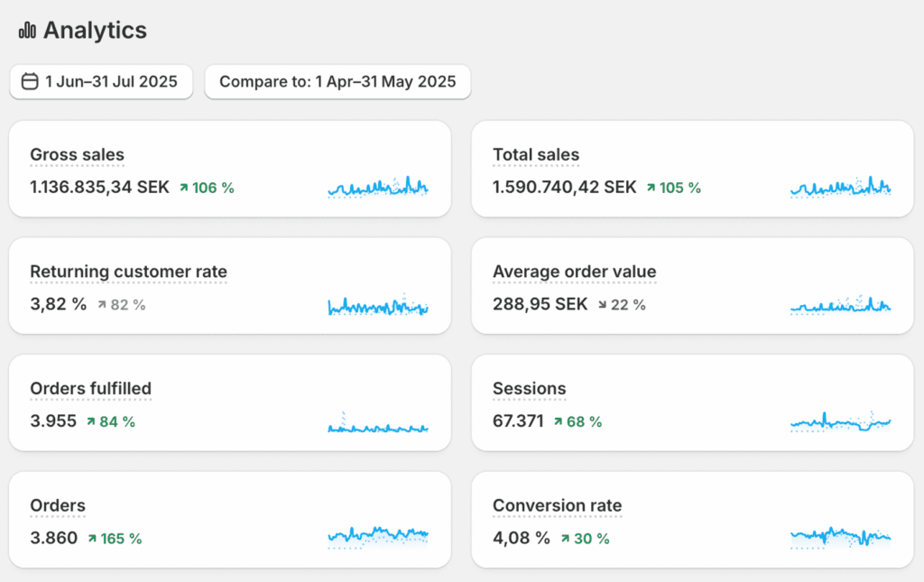Viewport: 924px width, 582px height.
Task: Open the Total sales report title
Action: 536,154
